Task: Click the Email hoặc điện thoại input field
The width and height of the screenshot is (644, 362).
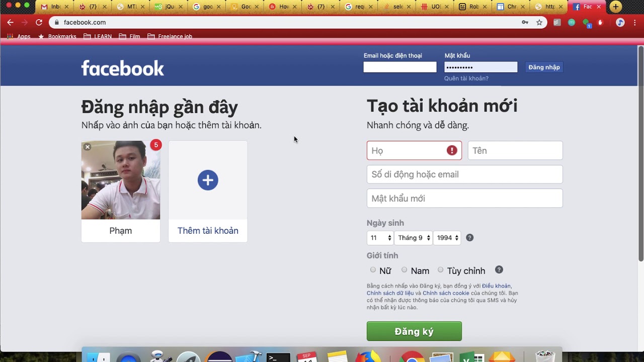Action: [x=400, y=67]
